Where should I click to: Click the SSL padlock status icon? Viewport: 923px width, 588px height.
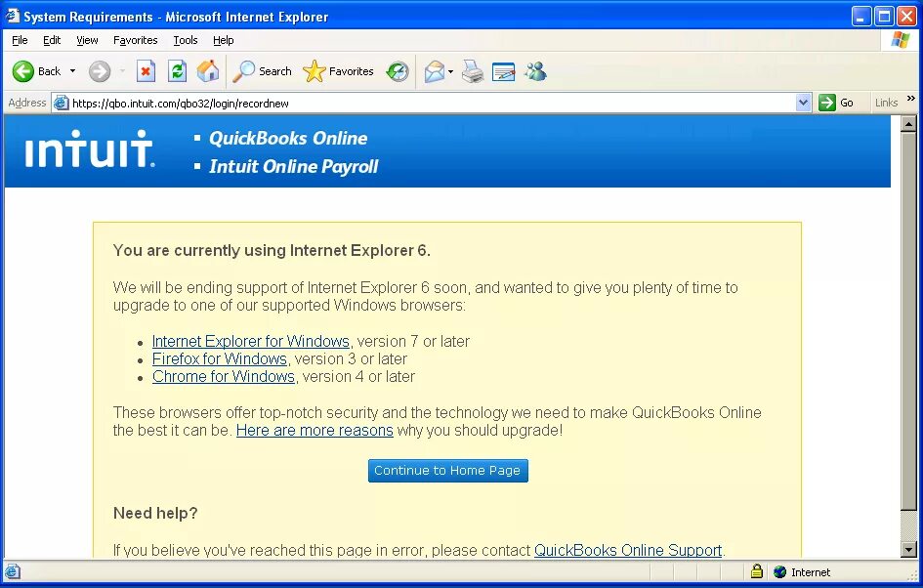[756, 571]
